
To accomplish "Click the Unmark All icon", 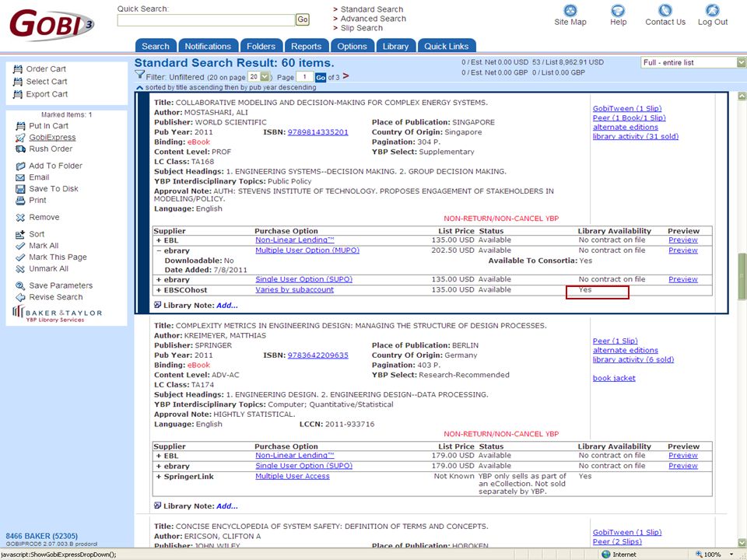I will tap(20, 269).
